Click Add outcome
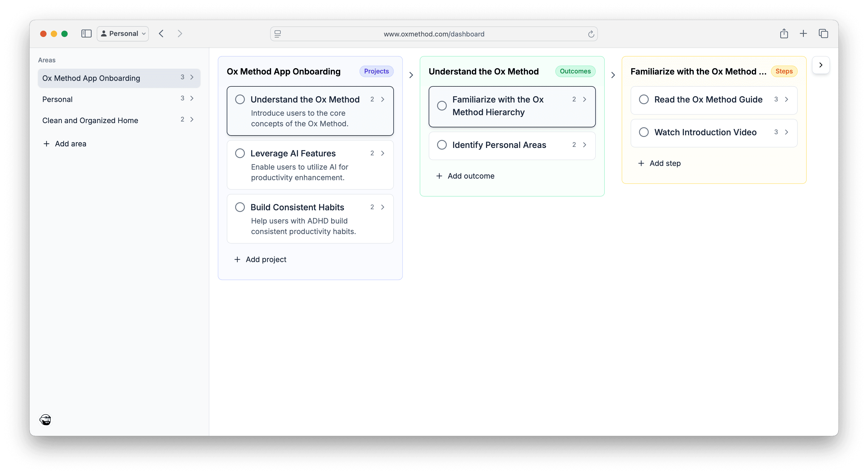The height and width of the screenshot is (475, 868). (465, 175)
